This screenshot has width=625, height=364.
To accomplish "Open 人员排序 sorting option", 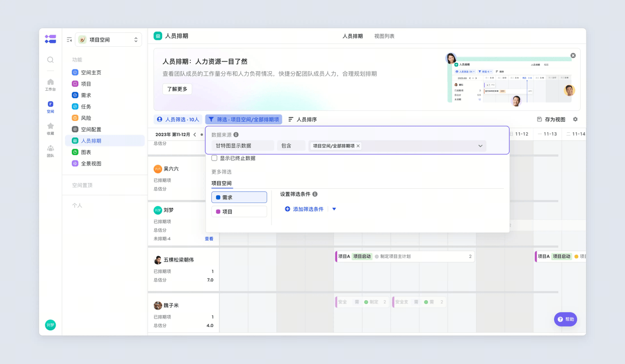I will tap(302, 120).
